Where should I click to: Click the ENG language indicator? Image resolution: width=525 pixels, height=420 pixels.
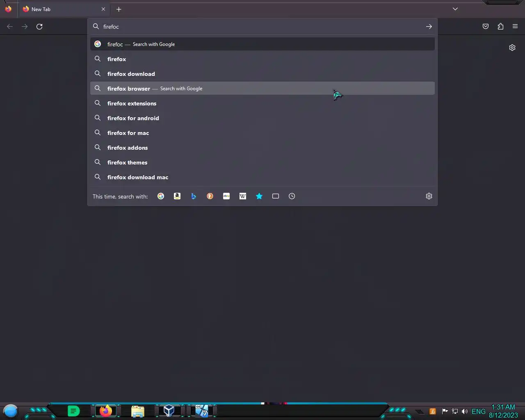coord(479,411)
